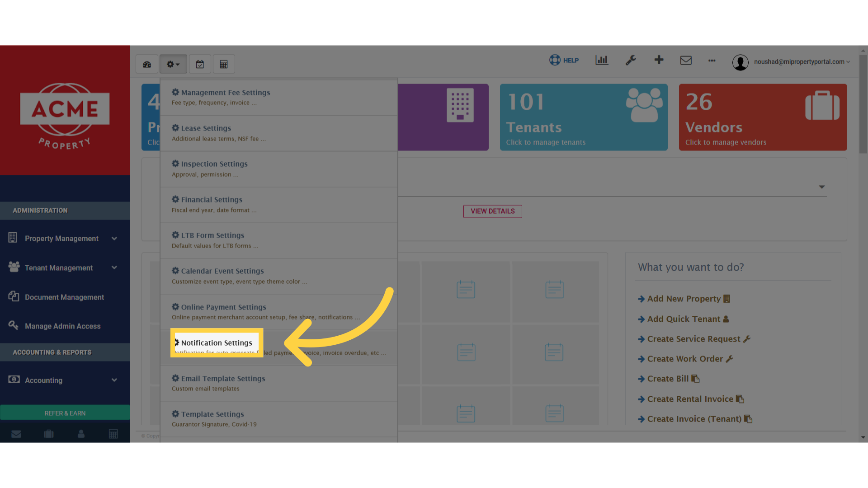Open the Help lifebuoy link

click(564, 60)
